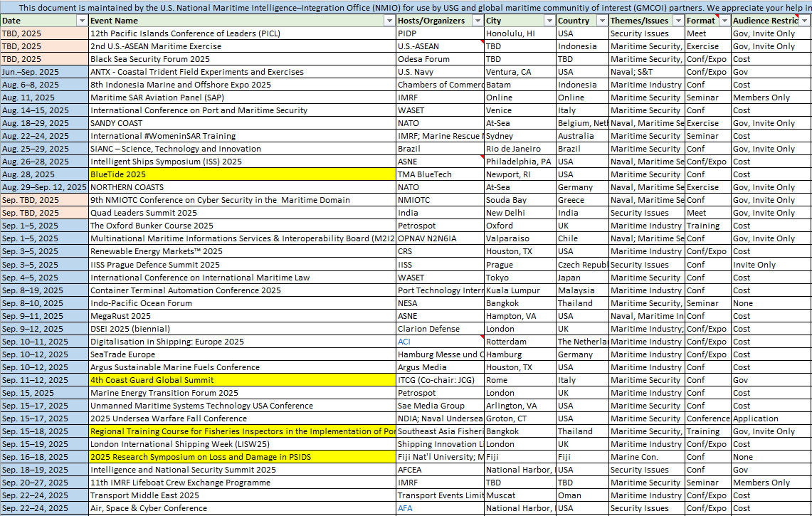Select the 2025 Undersea Warfare Fall Conference cell

pyautogui.click(x=243, y=418)
